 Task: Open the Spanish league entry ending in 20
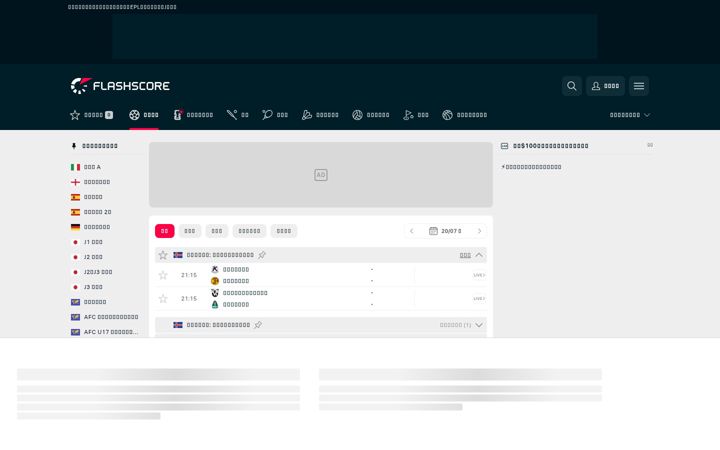(91, 212)
